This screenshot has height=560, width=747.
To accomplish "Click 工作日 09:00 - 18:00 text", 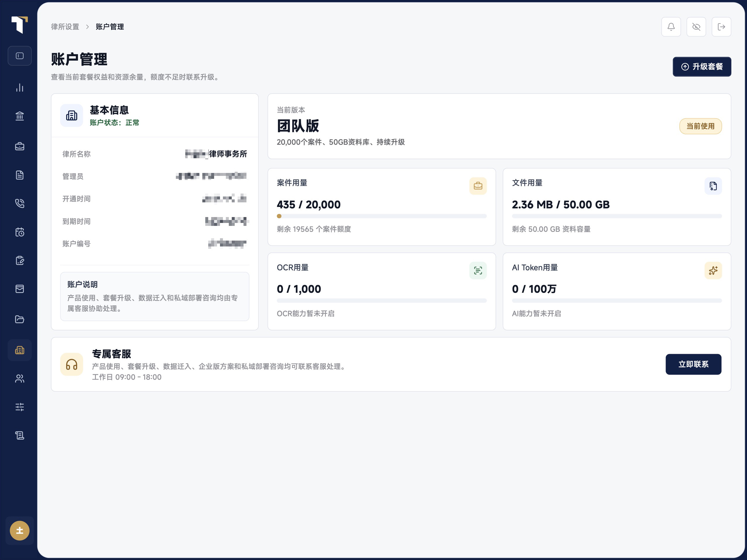I will click(x=127, y=377).
